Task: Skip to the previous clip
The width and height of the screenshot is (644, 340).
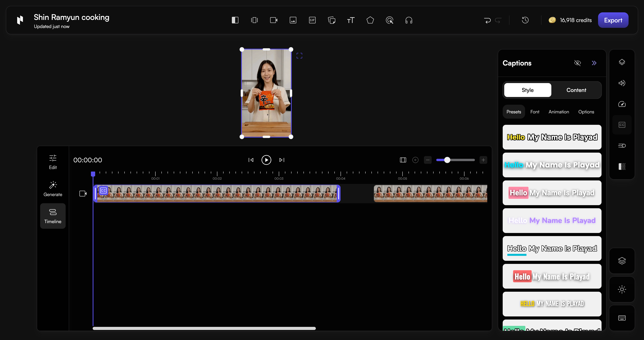Action: (251, 160)
